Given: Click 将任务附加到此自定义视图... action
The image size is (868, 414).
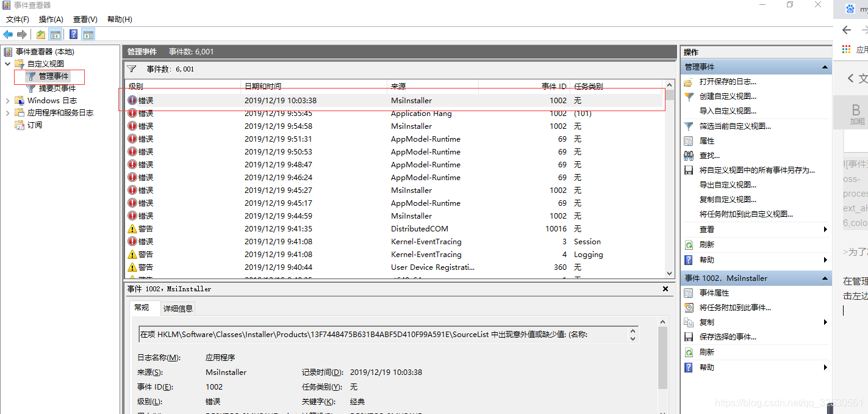Looking at the screenshot, I should 746,214.
